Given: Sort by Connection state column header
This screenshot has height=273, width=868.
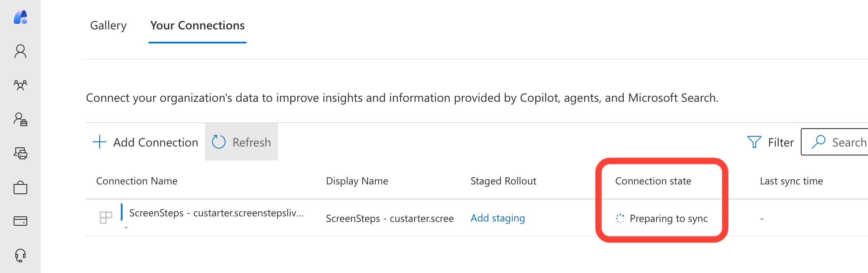Looking at the screenshot, I should (x=653, y=181).
